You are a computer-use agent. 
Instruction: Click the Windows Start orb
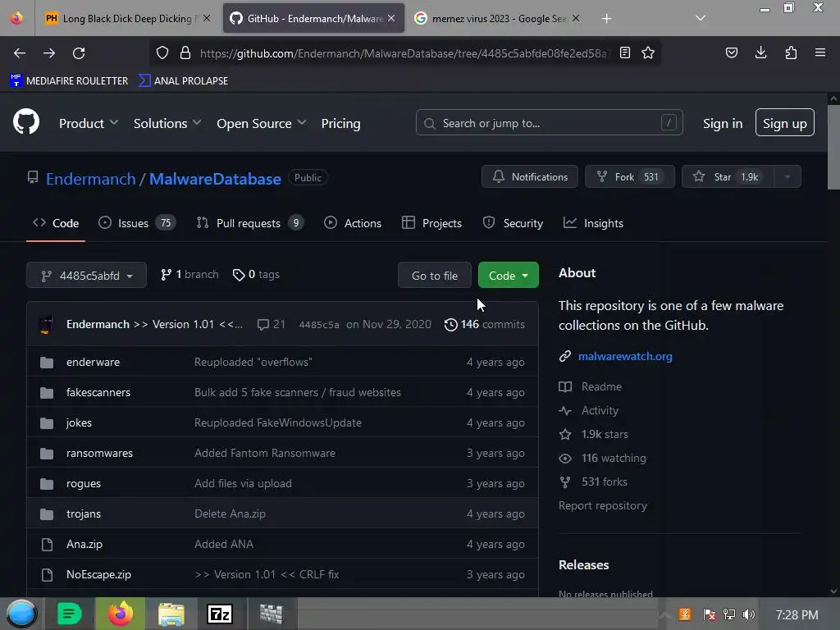[x=21, y=614]
